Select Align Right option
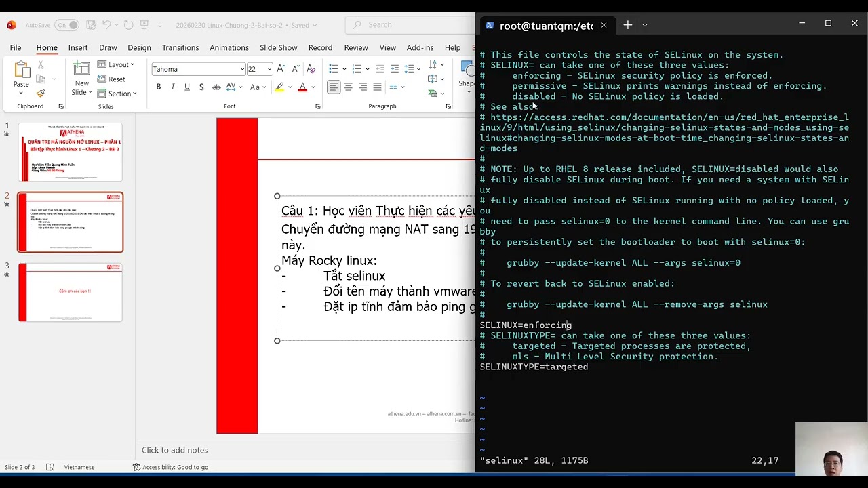 coord(363,87)
